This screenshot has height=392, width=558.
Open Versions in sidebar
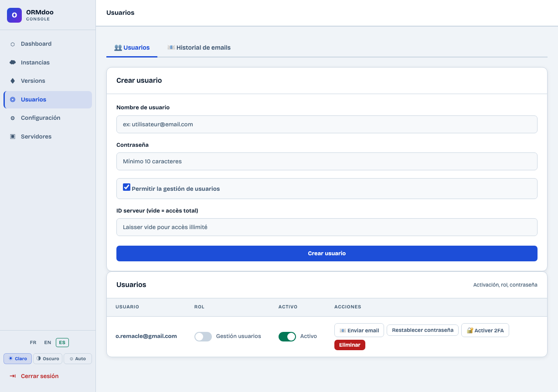48,81
